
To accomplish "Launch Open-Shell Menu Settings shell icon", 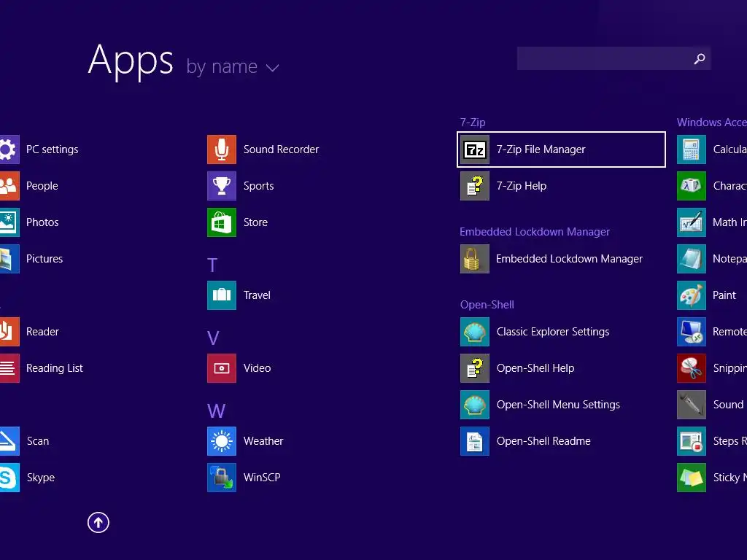I will [x=474, y=405].
